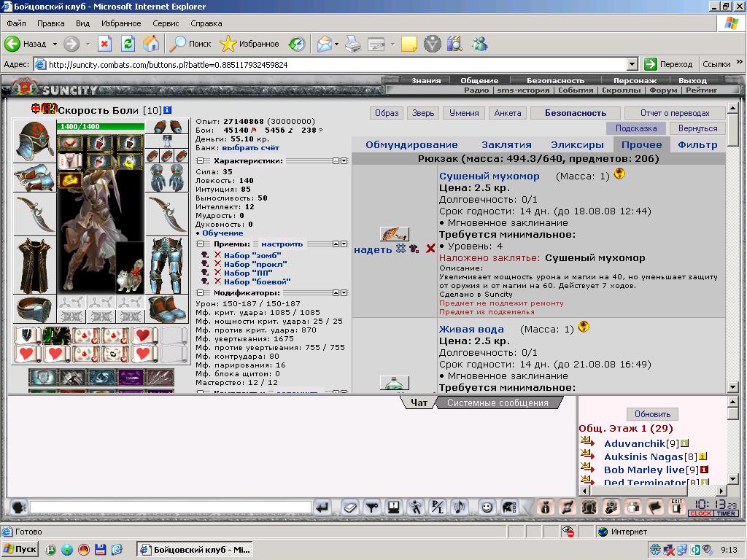Click the red X drop icon for Сушеный мухомор
The image size is (747, 560).
(x=430, y=248)
